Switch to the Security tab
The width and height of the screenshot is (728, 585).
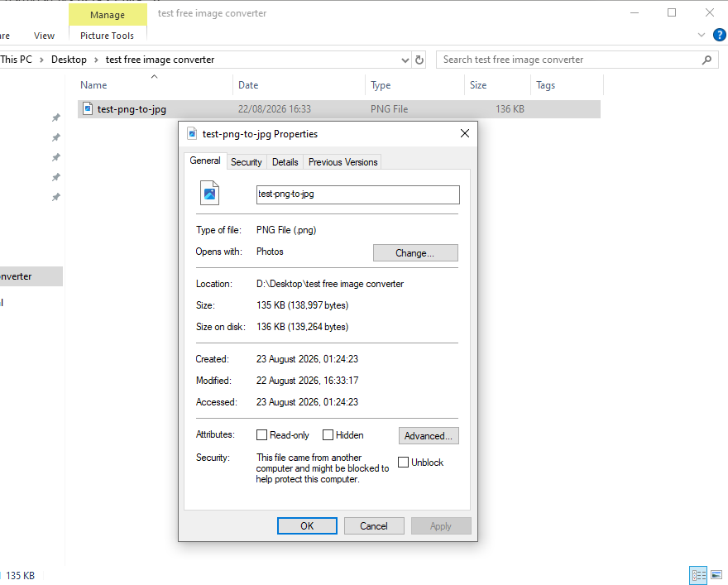[247, 162]
